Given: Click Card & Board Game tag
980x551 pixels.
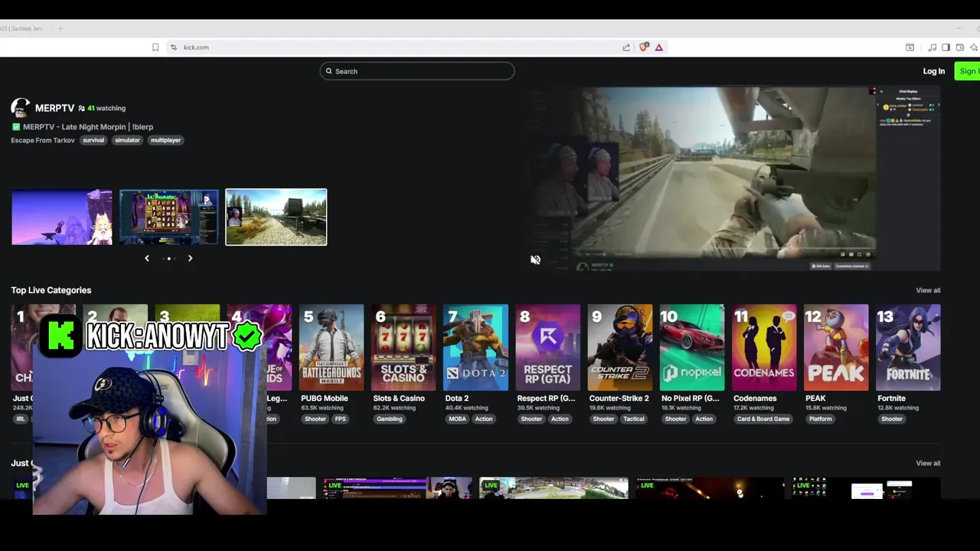Looking at the screenshot, I should 763,419.
